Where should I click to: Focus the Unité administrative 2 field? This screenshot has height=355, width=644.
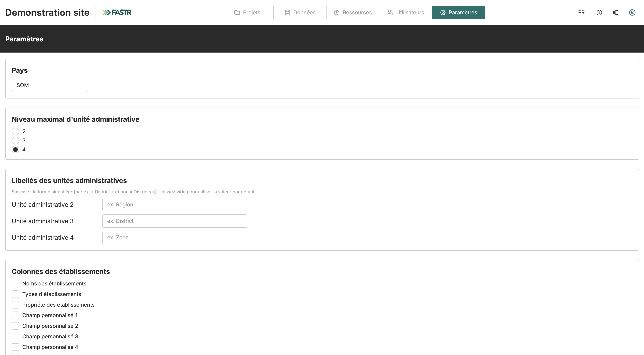coord(175,205)
